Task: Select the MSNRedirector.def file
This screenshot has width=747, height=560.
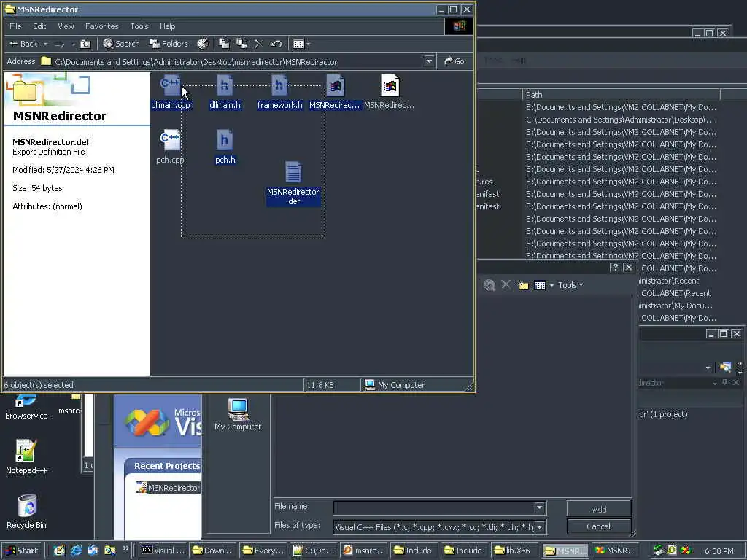Action: point(293,184)
